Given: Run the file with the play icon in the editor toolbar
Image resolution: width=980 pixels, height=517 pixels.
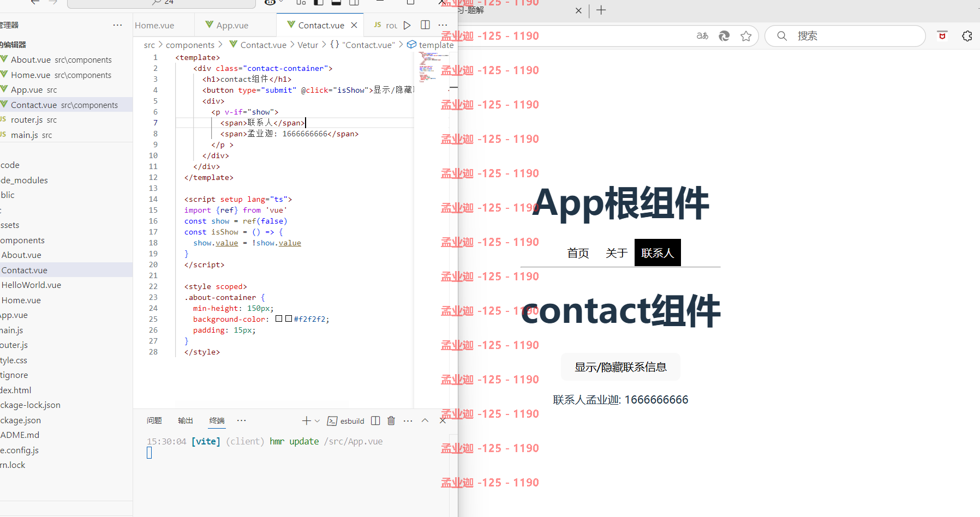Looking at the screenshot, I should 407,25.
